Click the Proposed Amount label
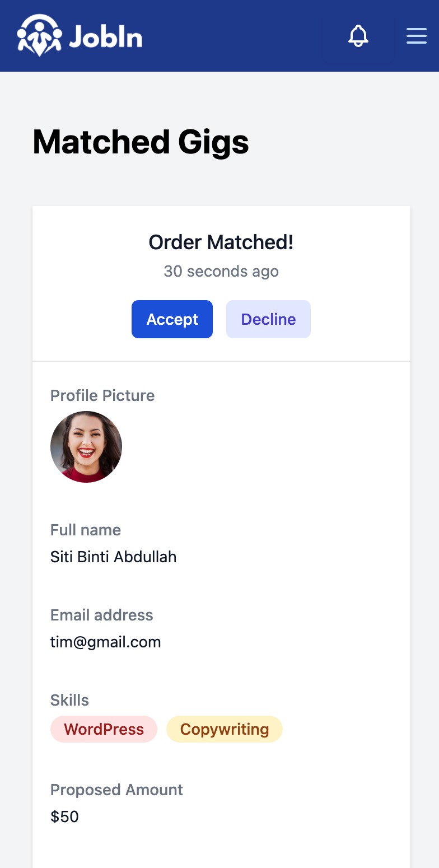This screenshot has width=439, height=868. click(x=116, y=790)
